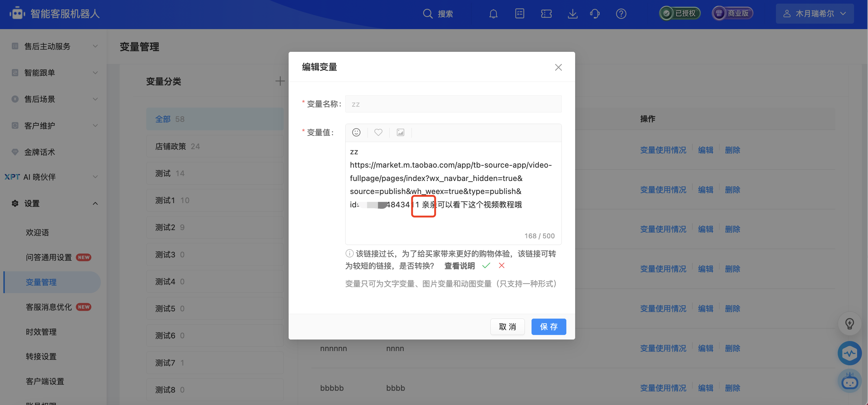Select the 测试3 0 category
The image size is (868, 405).
pos(215,255)
